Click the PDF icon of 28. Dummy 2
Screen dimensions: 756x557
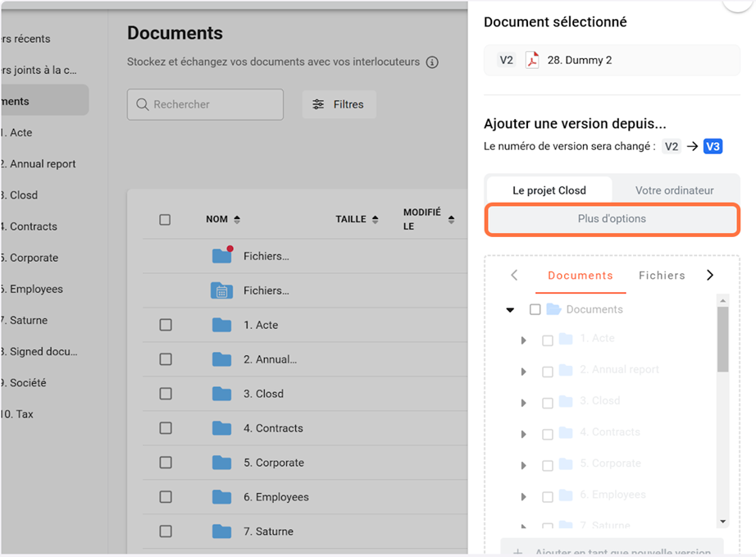532,60
